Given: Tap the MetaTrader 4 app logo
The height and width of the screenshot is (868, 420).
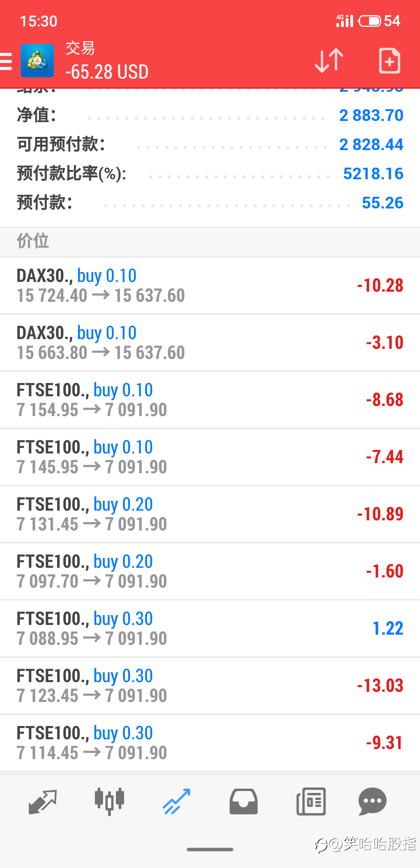Looking at the screenshot, I should click(37, 61).
